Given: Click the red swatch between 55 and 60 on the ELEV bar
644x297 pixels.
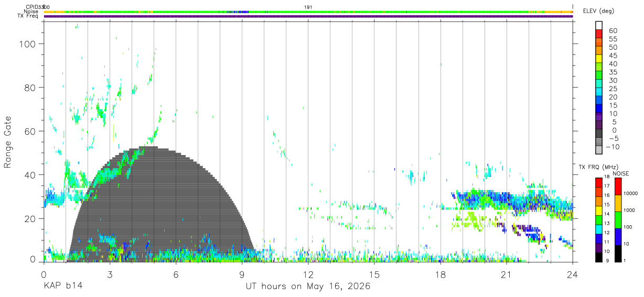Looking at the screenshot, I should coord(599,35).
